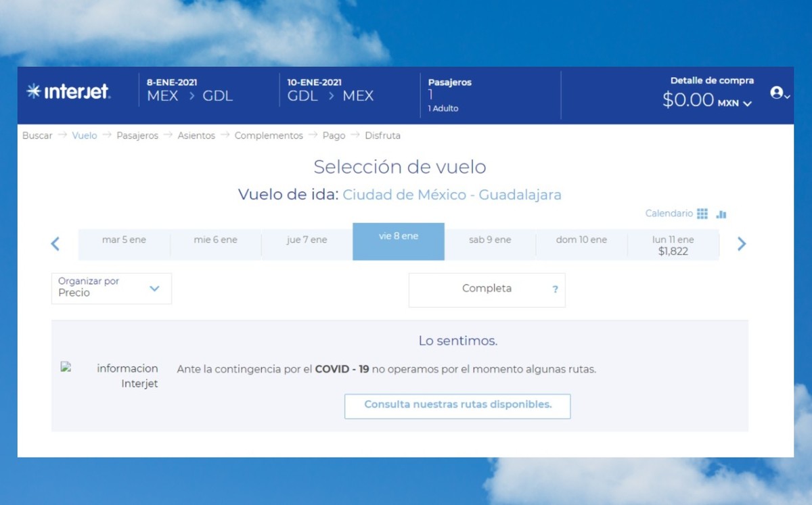Select the mar 5 ene date tab
The image size is (812, 505).
coord(124,240)
